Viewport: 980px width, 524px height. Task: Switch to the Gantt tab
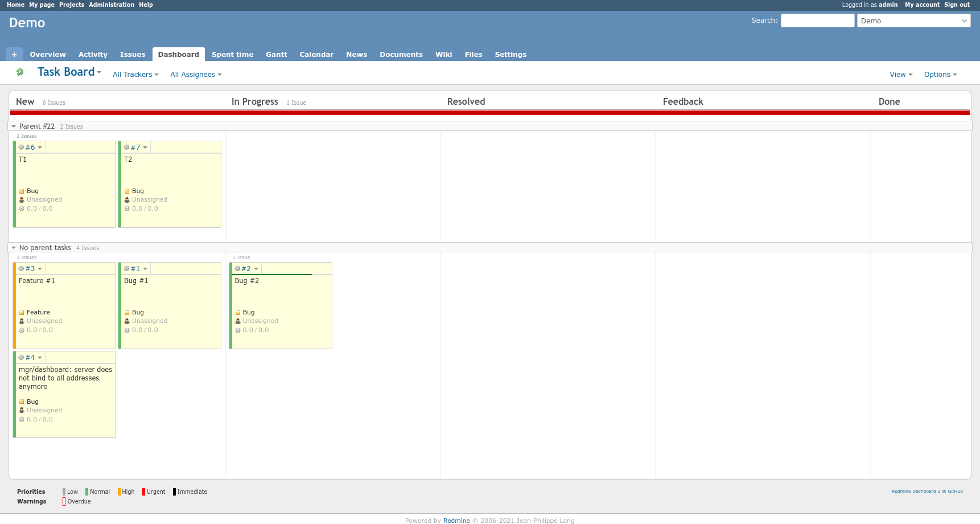click(x=276, y=55)
